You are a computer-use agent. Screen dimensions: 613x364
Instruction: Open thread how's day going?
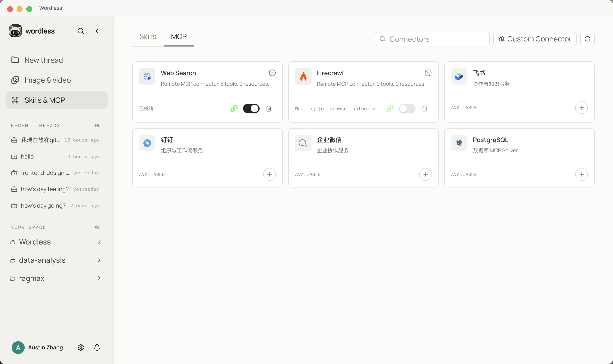tap(56, 205)
